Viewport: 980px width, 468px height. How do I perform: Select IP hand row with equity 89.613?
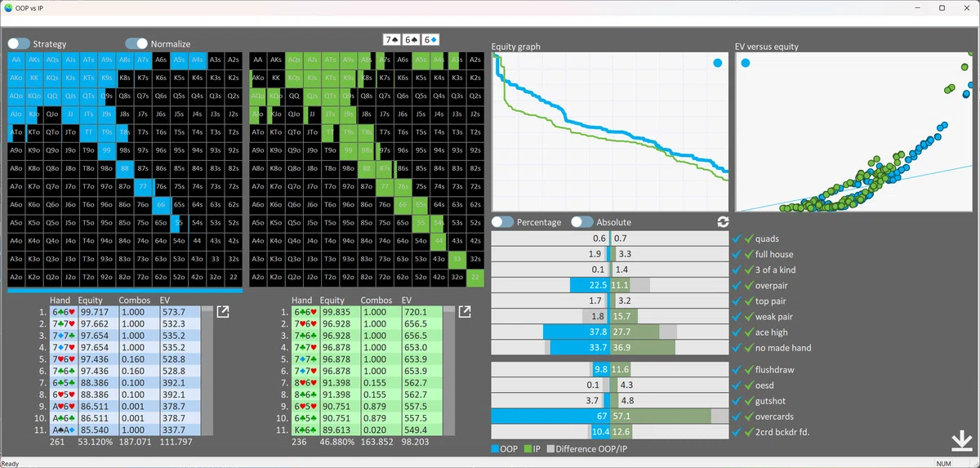coord(366,429)
